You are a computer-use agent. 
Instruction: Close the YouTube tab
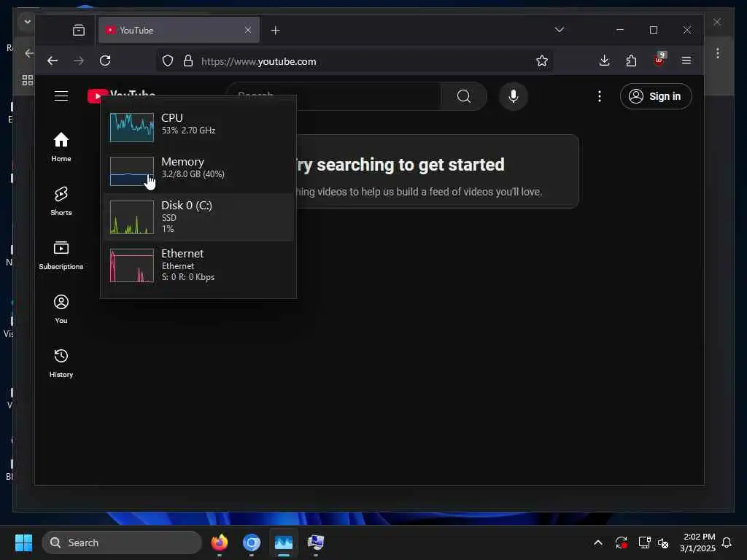[248, 30]
